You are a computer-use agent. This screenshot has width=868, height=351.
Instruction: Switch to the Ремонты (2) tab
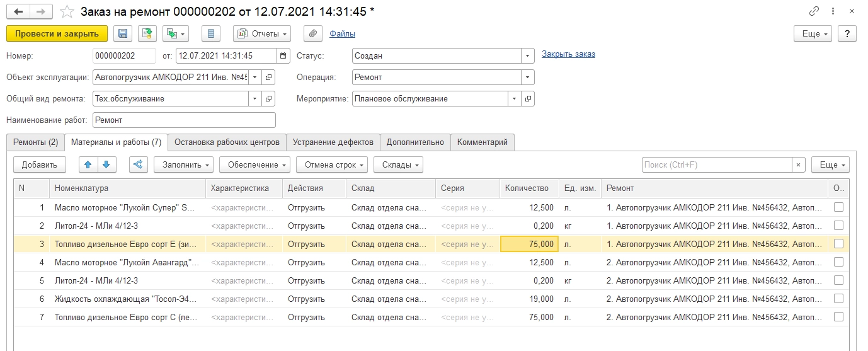(x=35, y=142)
